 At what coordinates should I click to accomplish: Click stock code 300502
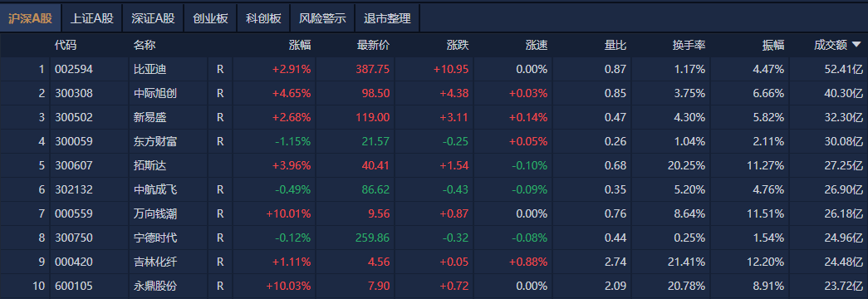74,117
